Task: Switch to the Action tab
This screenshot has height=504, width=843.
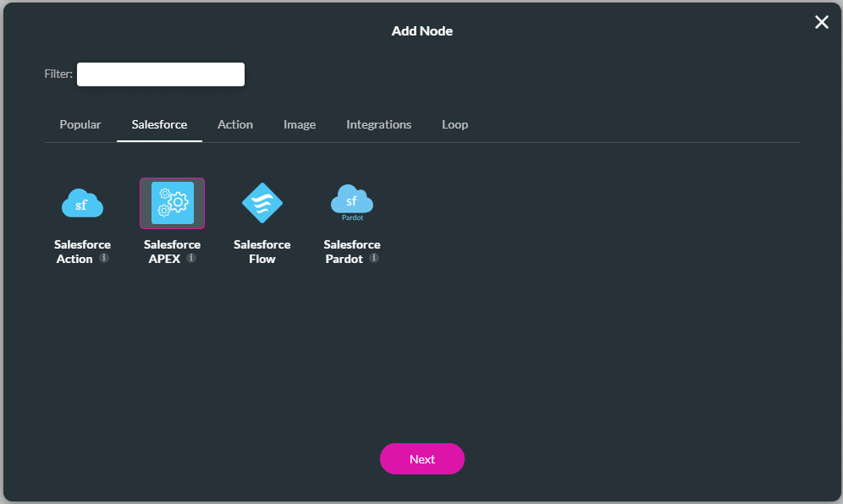Action: tap(234, 124)
